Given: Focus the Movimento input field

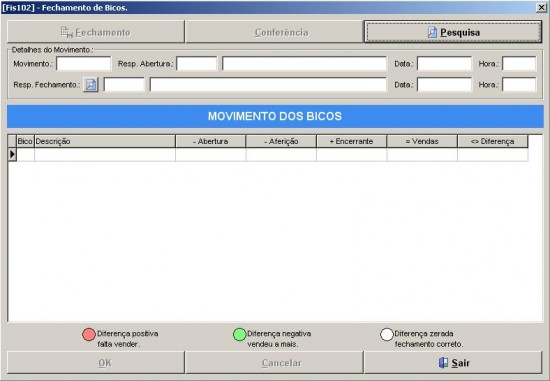Looking at the screenshot, I should tap(84, 64).
